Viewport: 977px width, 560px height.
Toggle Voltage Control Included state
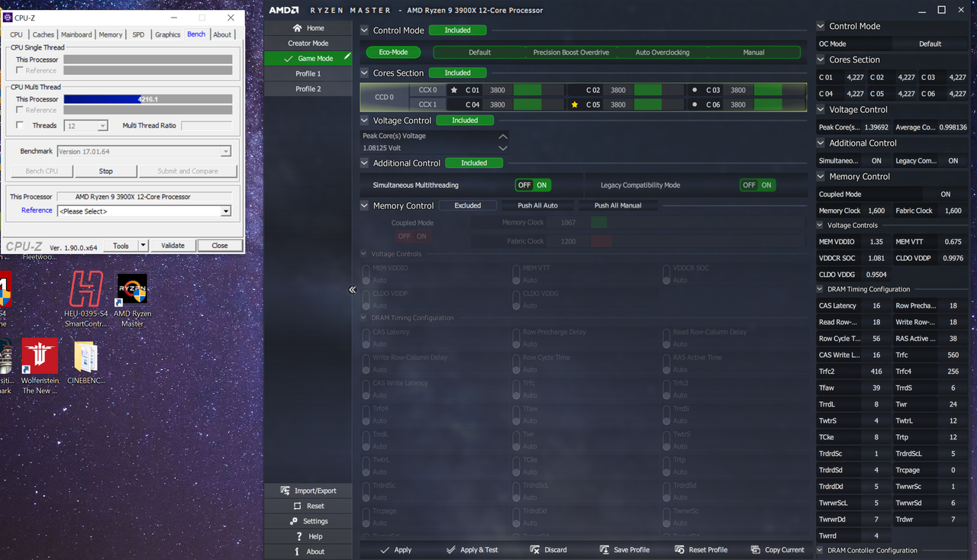pos(465,120)
